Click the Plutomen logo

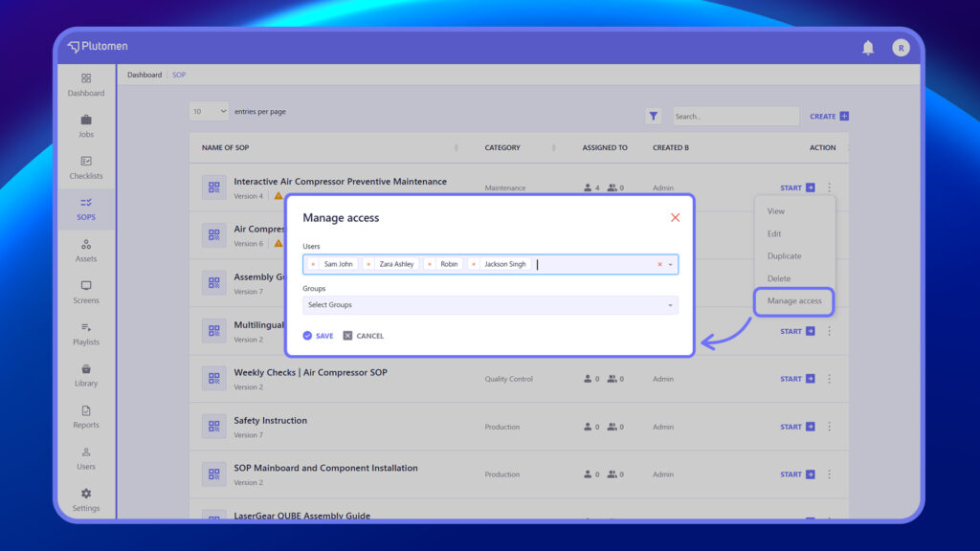pyautogui.click(x=98, y=46)
